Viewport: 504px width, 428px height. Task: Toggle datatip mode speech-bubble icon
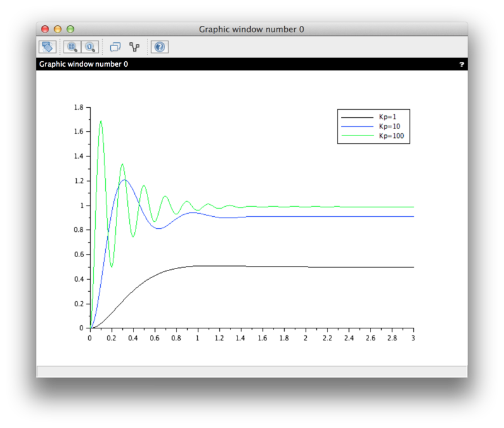coord(115,47)
